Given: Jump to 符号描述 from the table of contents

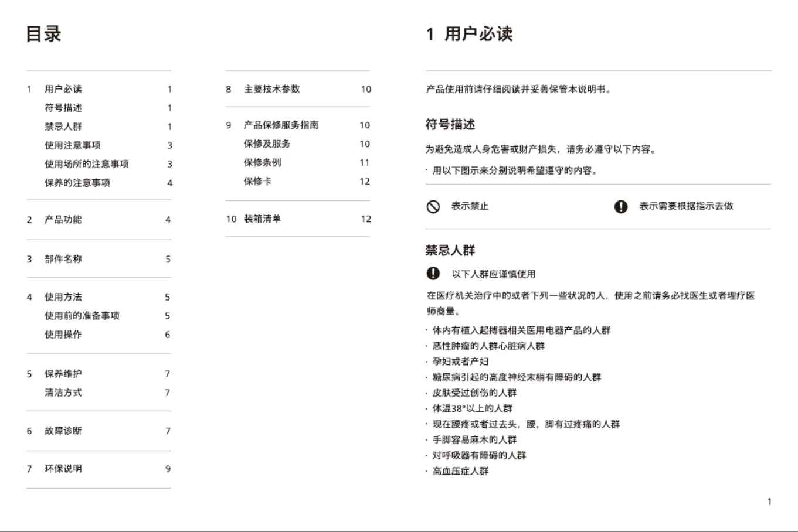Looking at the screenshot, I should tap(63, 108).
